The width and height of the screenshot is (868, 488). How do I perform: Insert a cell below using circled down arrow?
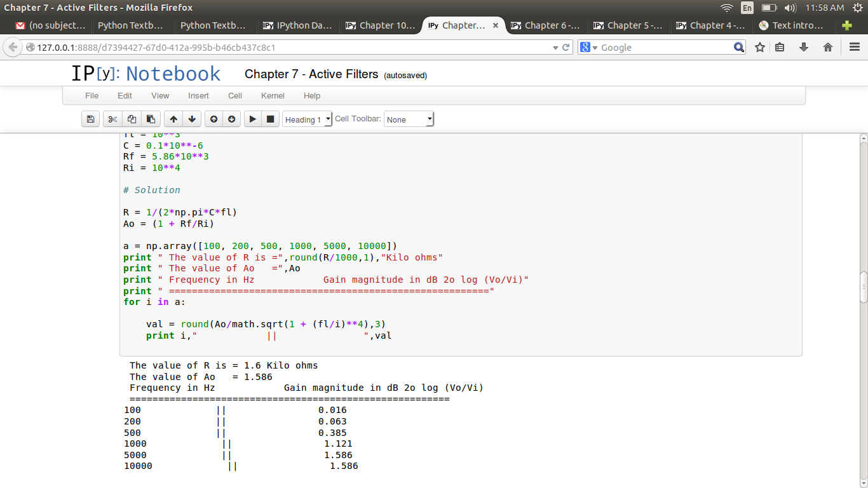coord(231,119)
